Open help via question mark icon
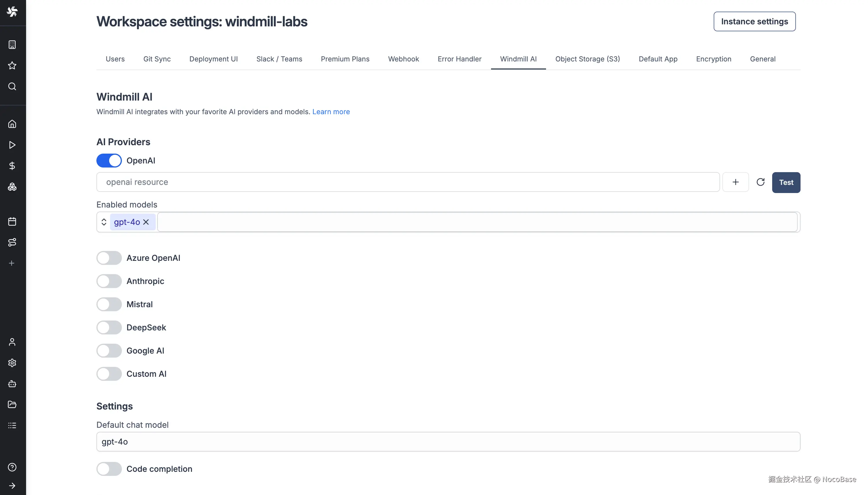The height and width of the screenshot is (495, 868). (x=12, y=467)
